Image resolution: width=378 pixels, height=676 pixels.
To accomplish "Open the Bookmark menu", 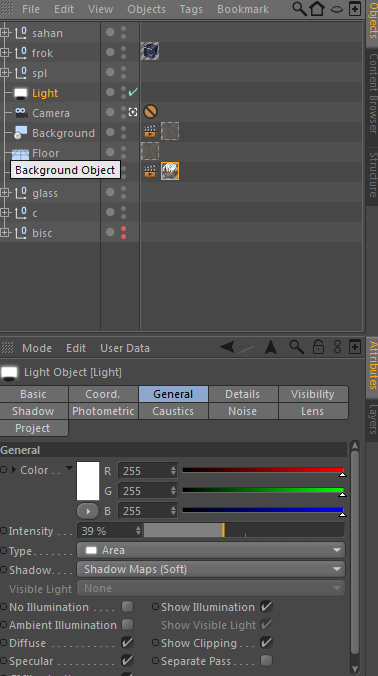I will pos(243,9).
